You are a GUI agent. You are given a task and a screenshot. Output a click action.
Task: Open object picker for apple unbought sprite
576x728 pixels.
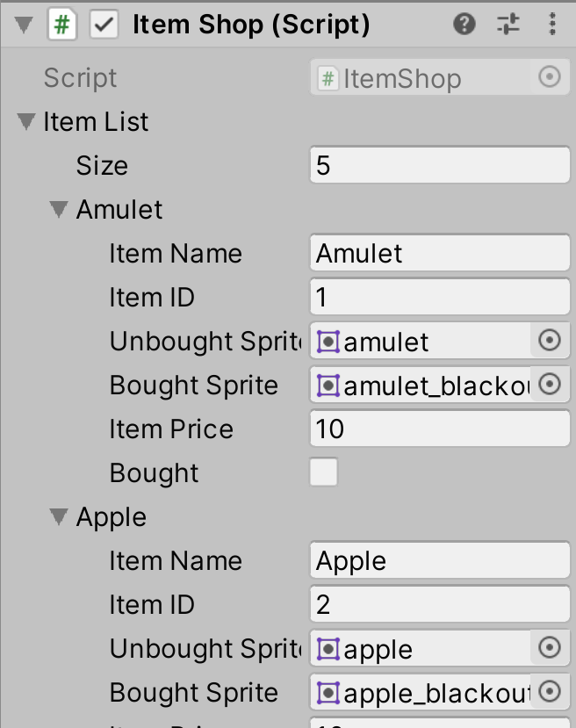[550, 648]
